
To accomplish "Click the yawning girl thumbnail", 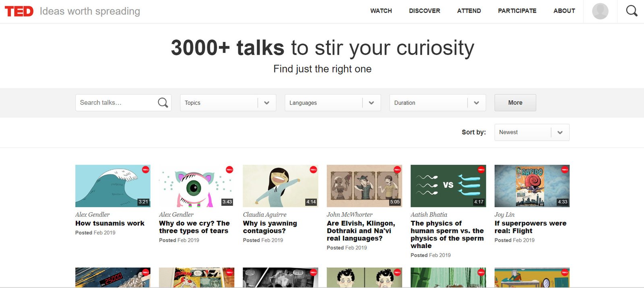I will point(281,186).
